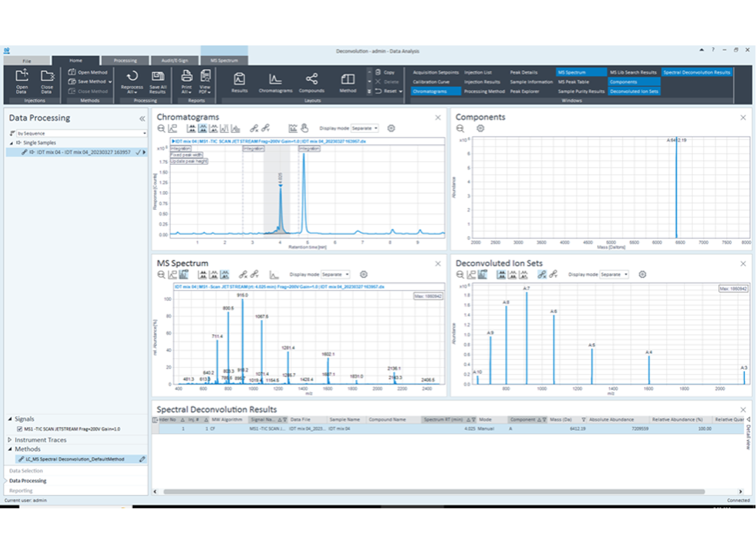
Task: Open the Audit/E-Sign tab
Action: click(174, 61)
